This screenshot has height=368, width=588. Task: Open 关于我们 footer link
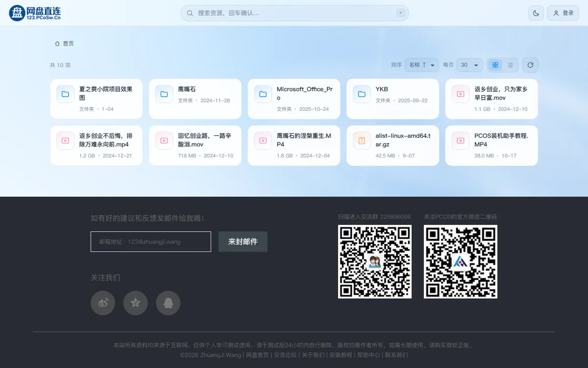[x=313, y=355]
